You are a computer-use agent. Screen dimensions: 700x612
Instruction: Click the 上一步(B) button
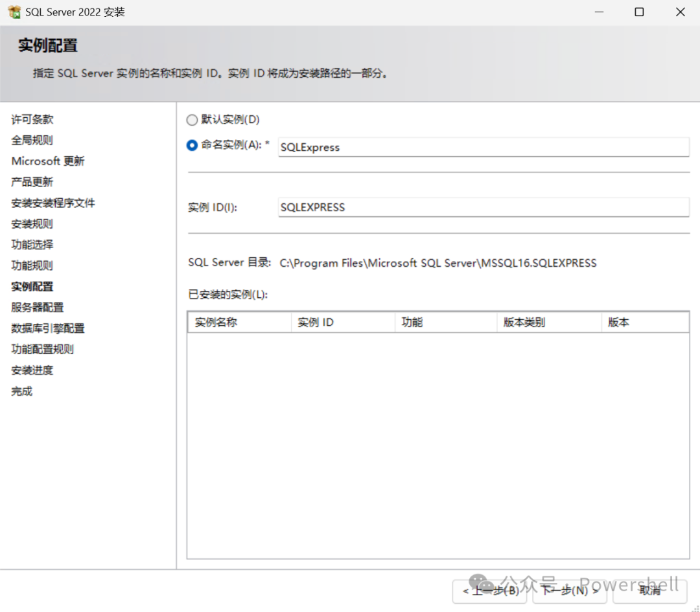coord(490,591)
